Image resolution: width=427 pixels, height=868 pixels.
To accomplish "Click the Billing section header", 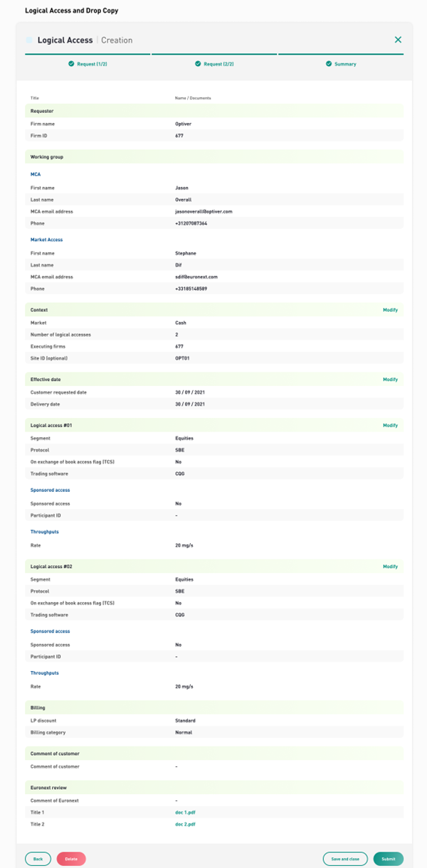I will click(x=214, y=708).
